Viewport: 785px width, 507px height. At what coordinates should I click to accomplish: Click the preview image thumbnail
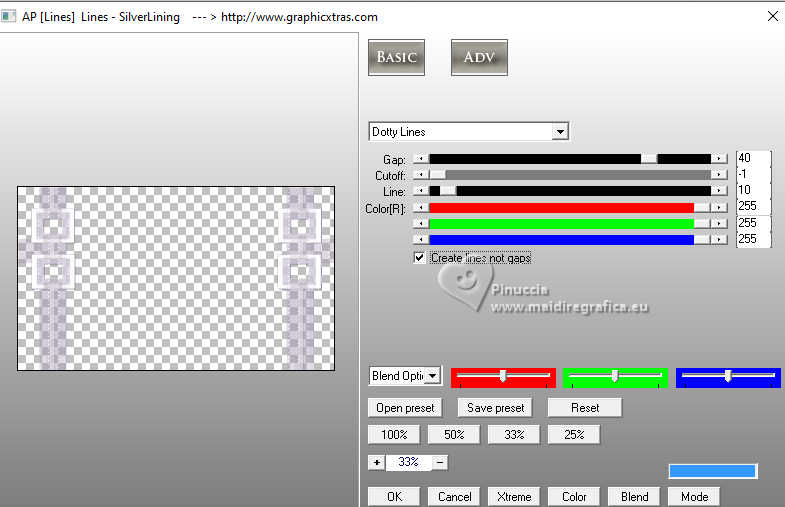176,278
